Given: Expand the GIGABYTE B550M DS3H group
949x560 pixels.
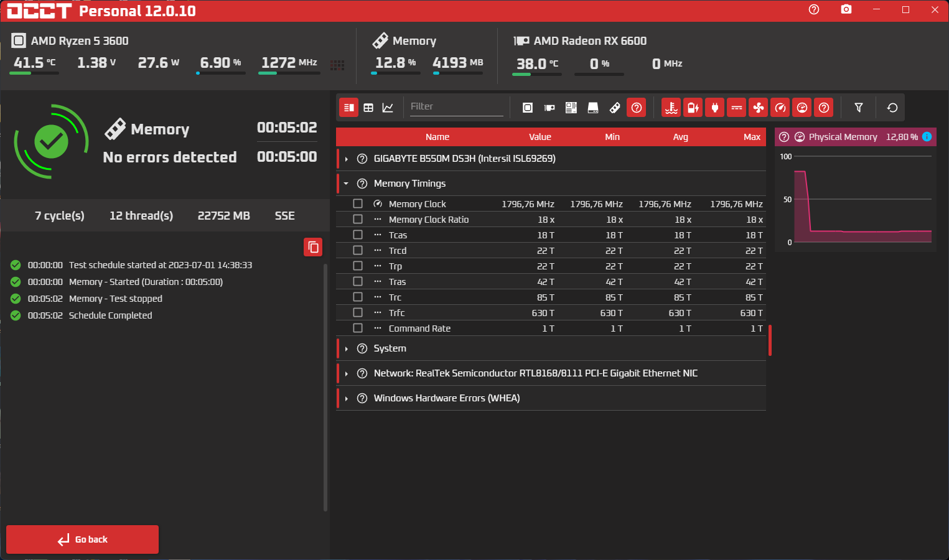Looking at the screenshot, I should pyautogui.click(x=347, y=159).
